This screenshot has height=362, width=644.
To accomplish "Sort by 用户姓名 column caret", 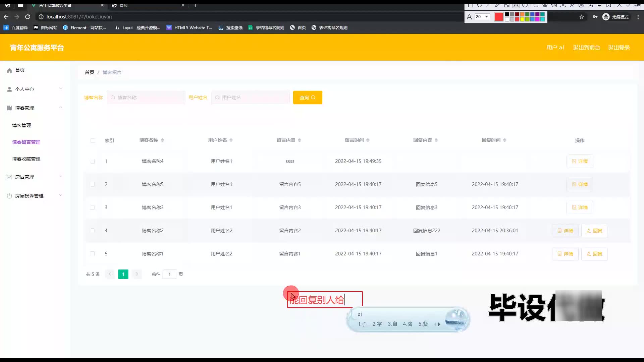I will click(231, 140).
